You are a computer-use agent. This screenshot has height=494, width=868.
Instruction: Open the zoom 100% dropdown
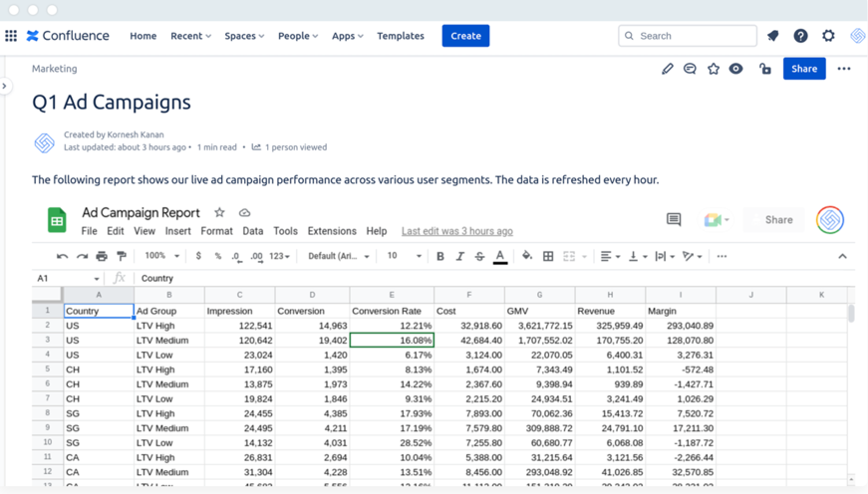click(161, 256)
